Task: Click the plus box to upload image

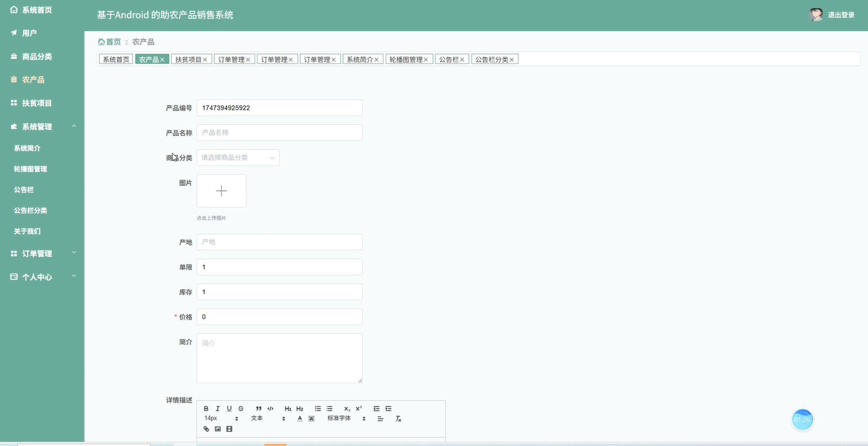Action: pos(221,191)
